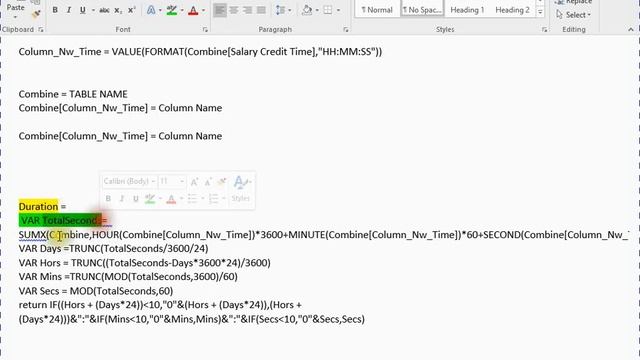The width and height of the screenshot is (640, 360).
Task: Open font size box in mini toolbar
Action: [x=172, y=181]
